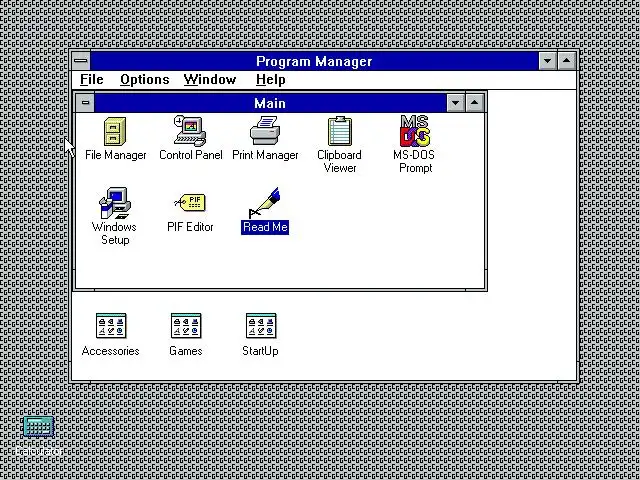Select the Control Panel icon
Viewport: 640px width, 480px height.
tap(190, 131)
